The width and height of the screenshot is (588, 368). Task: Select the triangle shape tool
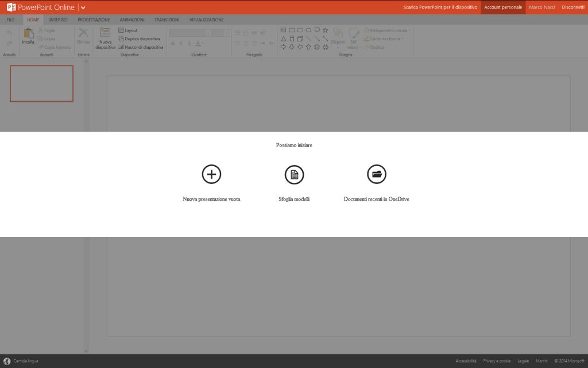coord(283,39)
